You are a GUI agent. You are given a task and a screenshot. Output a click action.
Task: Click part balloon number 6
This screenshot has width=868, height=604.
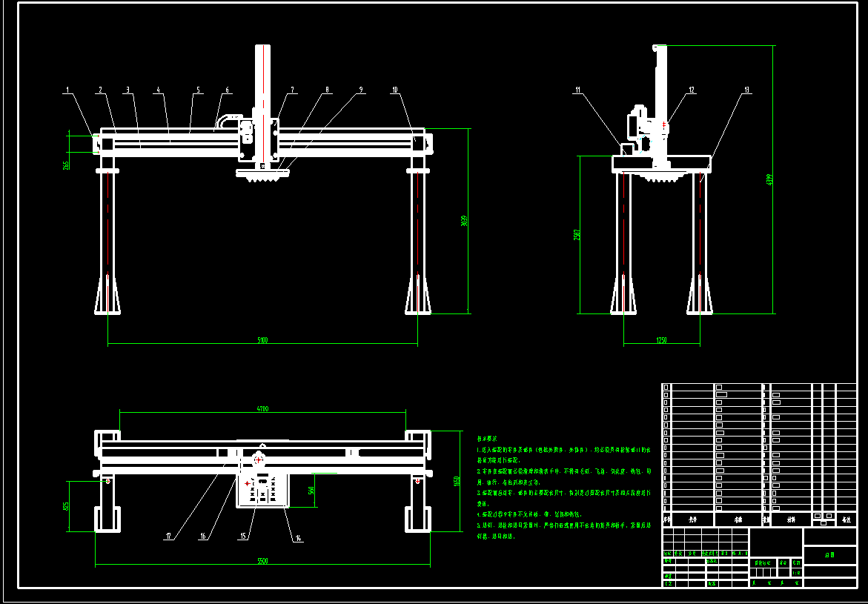[226, 90]
